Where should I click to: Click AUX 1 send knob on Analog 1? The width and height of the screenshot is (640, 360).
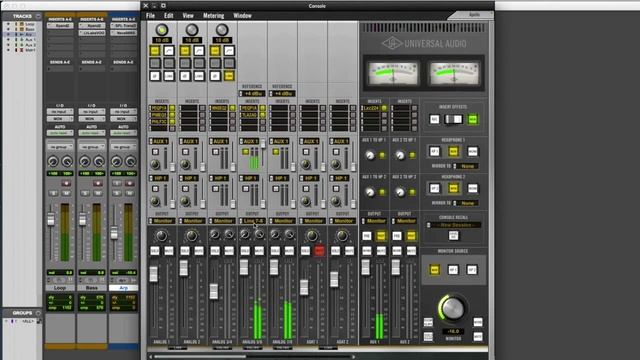point(155,164)
